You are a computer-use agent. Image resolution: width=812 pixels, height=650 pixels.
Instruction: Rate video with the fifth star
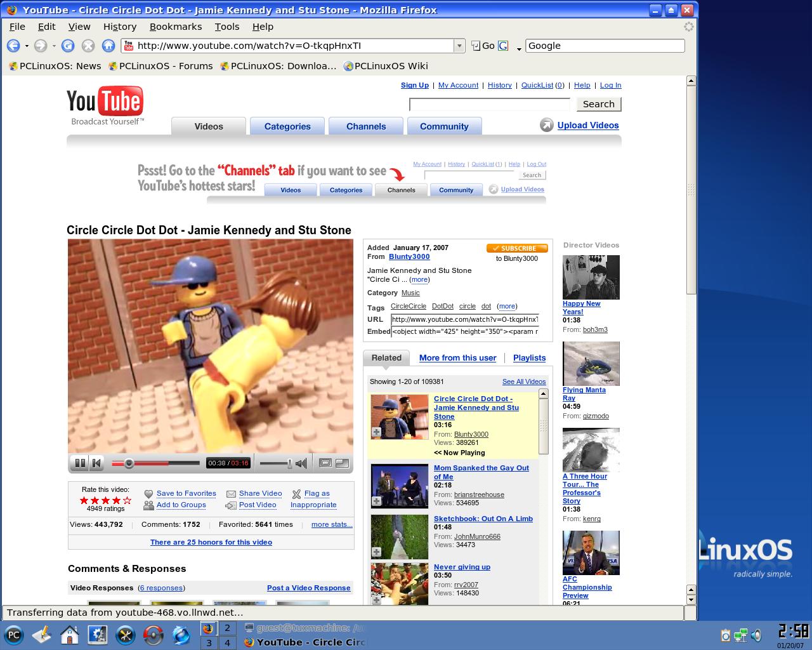[127, 500]
